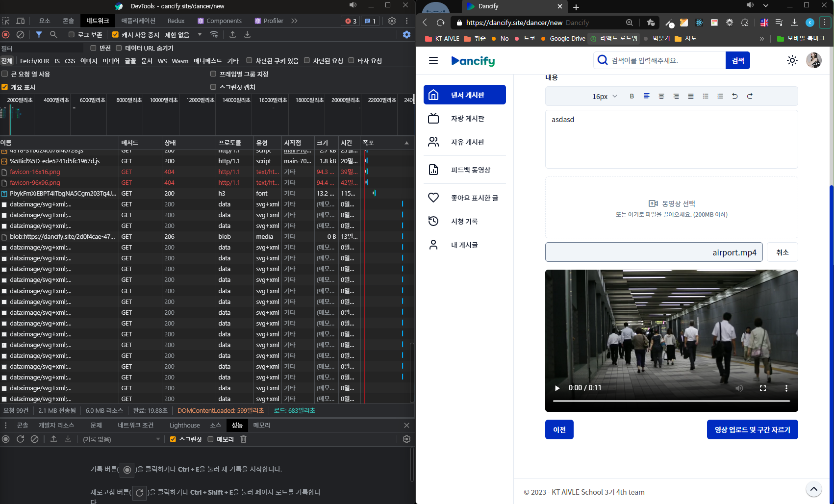Open DevTools settings gear in tab bar
The width and height of the screenshot is (834, 504).
(392, 21)
